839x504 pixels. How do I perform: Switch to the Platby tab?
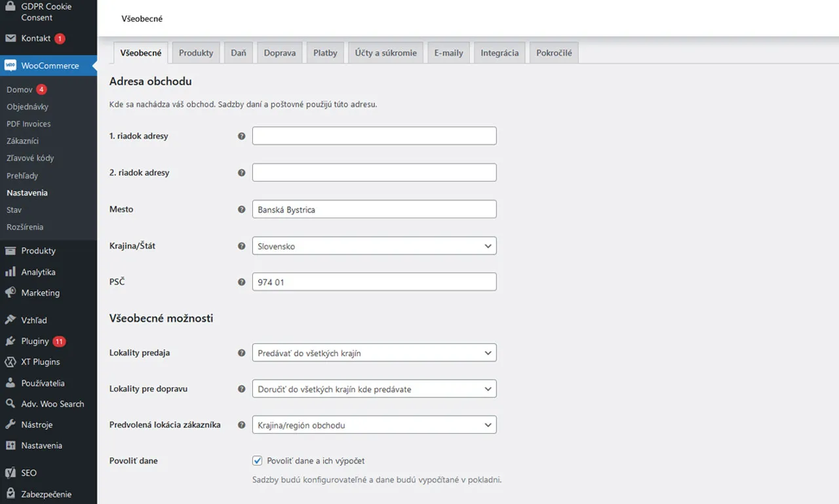[x=325, y=53]
